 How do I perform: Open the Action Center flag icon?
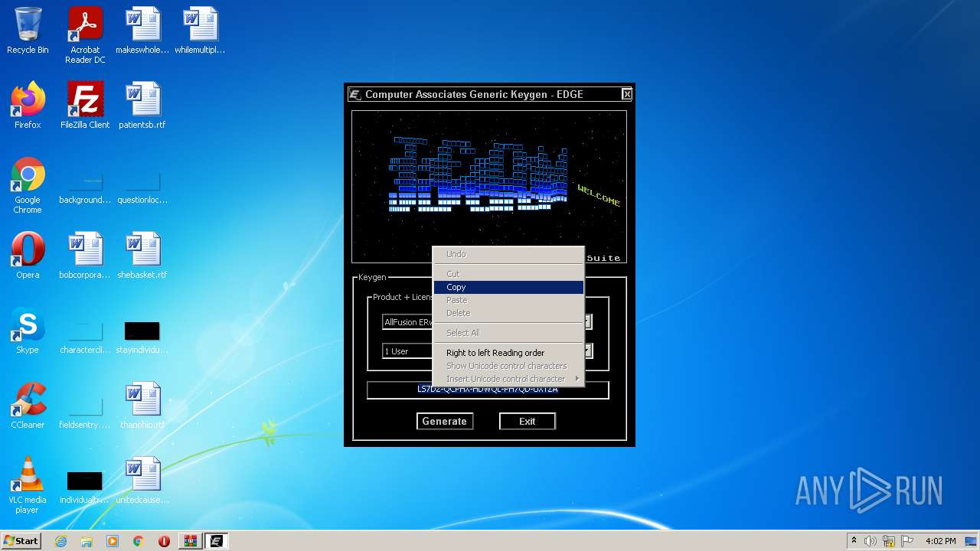[x=907, y=541]
